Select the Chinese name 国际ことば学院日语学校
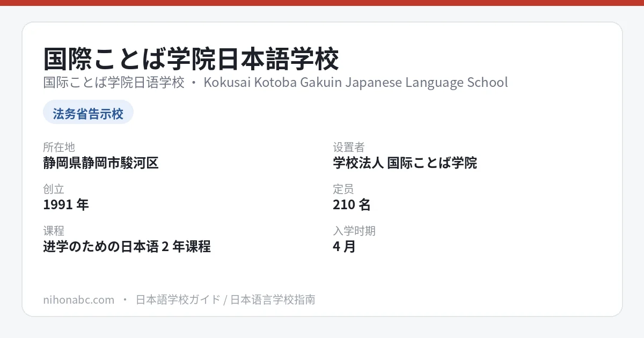Image resolution: width=644 pixels, height=338 pixels. click(x=114, y=83)
